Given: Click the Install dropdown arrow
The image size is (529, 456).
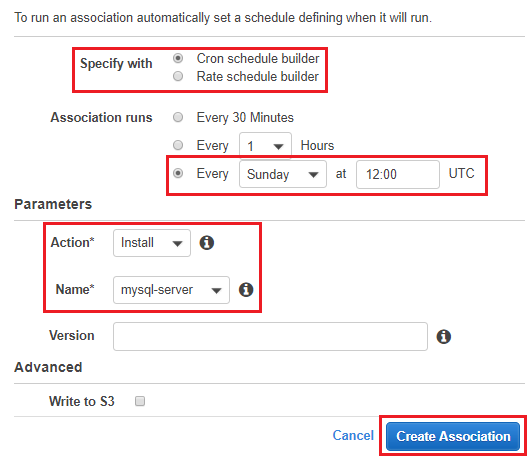Looking at the screenshot, I should (177, 244).
